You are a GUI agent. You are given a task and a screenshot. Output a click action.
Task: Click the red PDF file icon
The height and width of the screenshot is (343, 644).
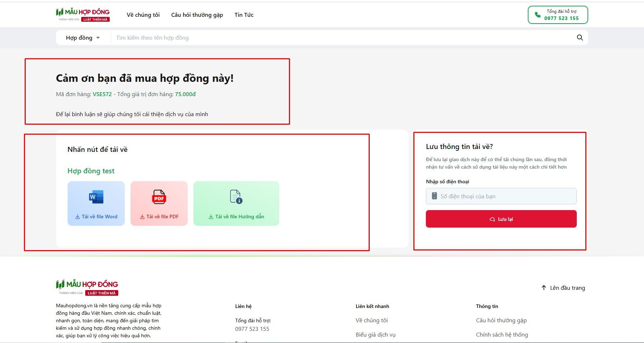(x=159, y=198)
